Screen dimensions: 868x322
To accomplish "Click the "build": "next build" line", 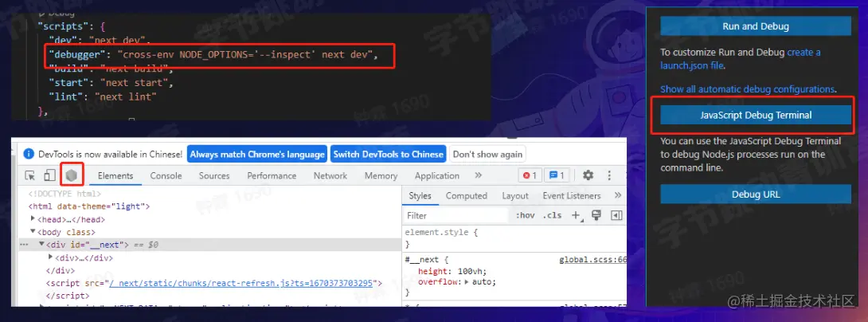I will coord(111,69).
